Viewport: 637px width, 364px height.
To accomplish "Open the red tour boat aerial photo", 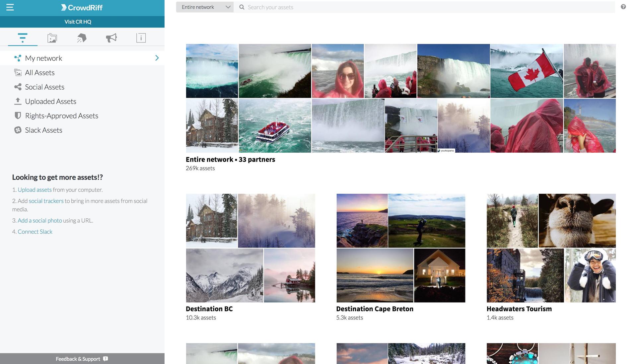I will [275, 126].
